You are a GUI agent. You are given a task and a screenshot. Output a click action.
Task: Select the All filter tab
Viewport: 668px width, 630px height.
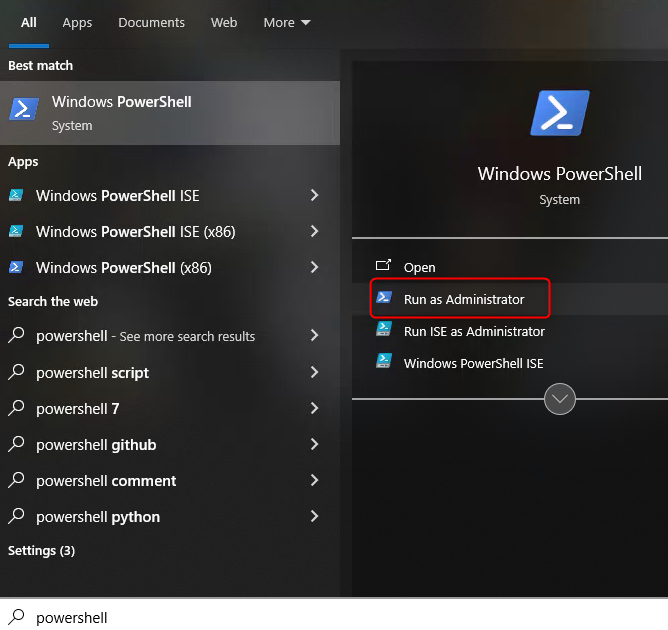pyautogui.click(x=29, y=23)
